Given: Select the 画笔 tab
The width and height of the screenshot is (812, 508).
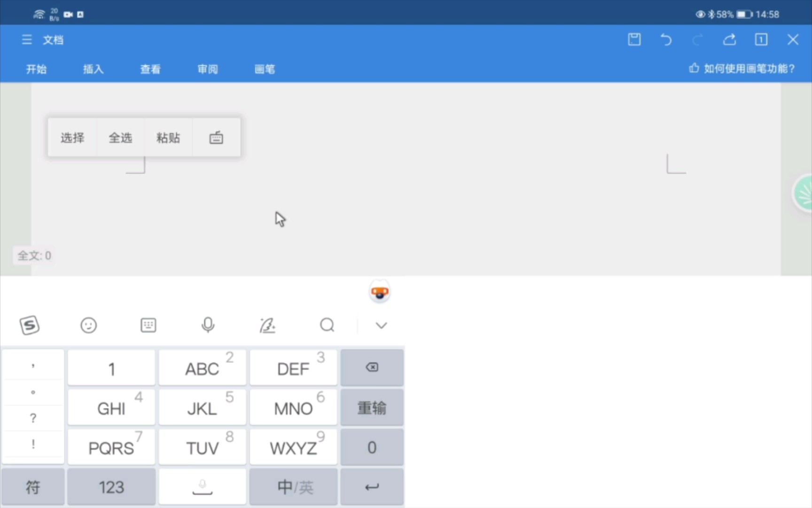Looking at the screenshot, I should (265, 69).
